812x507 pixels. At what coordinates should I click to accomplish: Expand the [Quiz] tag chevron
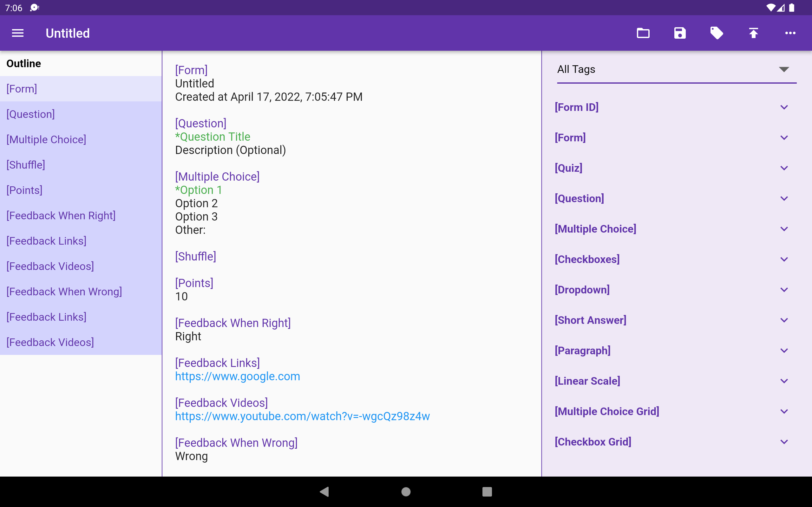click(x=784, y=168)
